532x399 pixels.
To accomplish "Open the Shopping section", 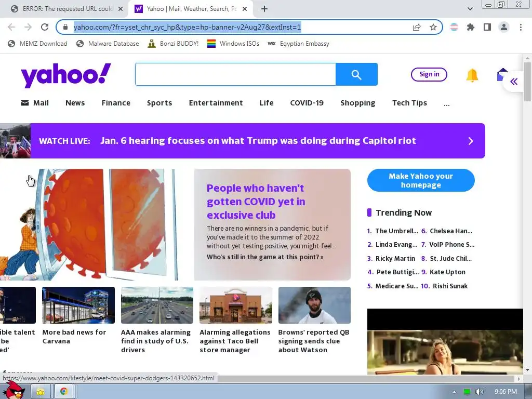I will click(357, 103).
